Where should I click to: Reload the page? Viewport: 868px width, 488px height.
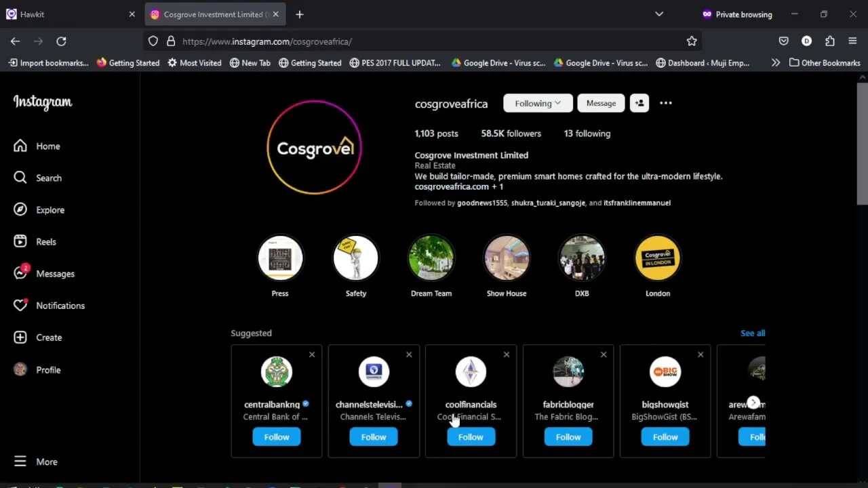[61, 41]
